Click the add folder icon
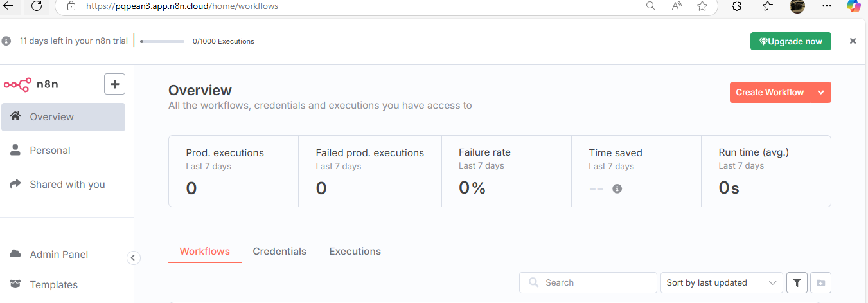Image resolution: width=868 pixels, height=303 pixels. click(x=820, y=282)
